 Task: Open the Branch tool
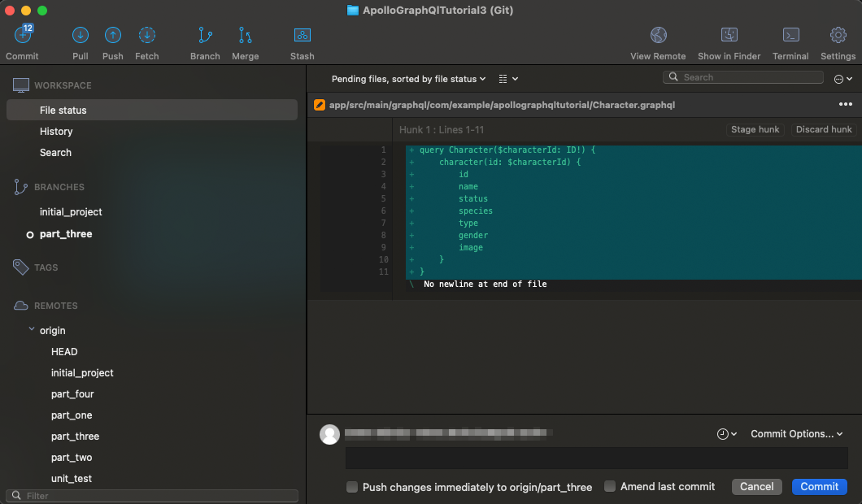[x=205, y=35]
